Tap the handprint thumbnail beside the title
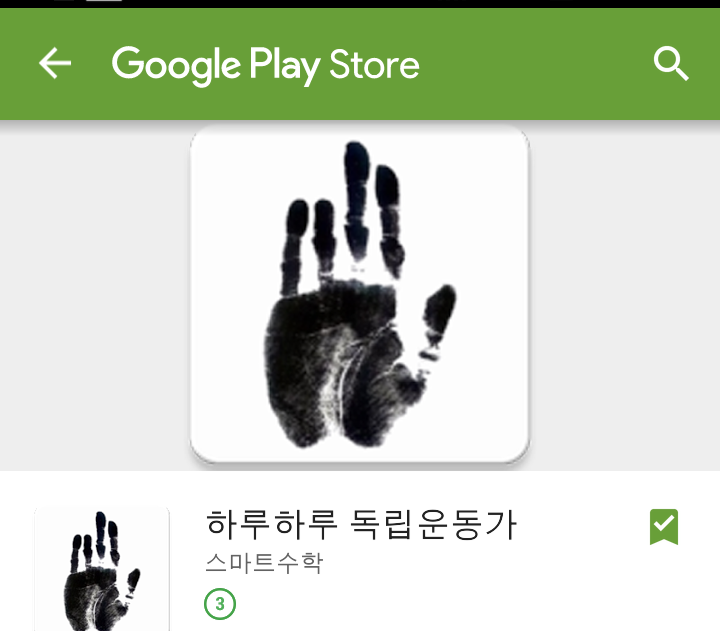The height and width of the screenshot is (631, 720). (x=102, y=569)
